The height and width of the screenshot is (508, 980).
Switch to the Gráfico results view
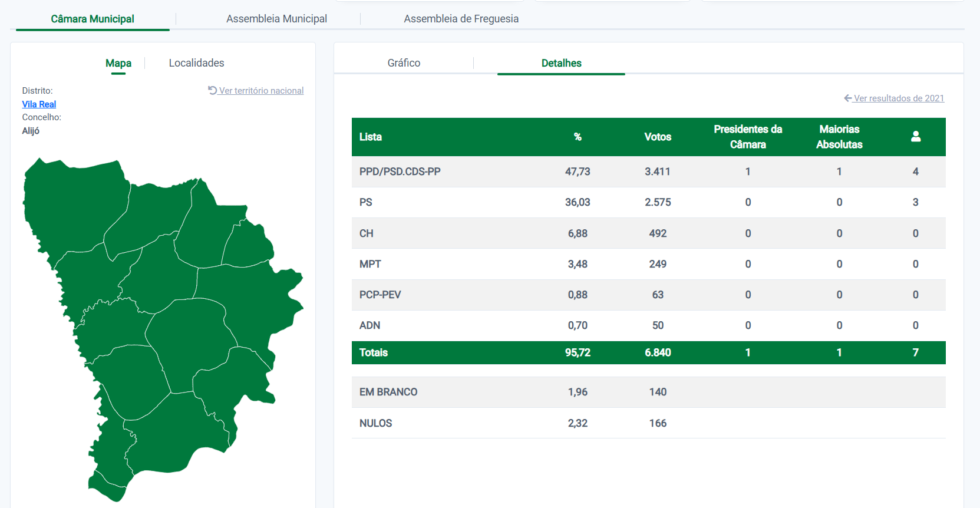404,63
